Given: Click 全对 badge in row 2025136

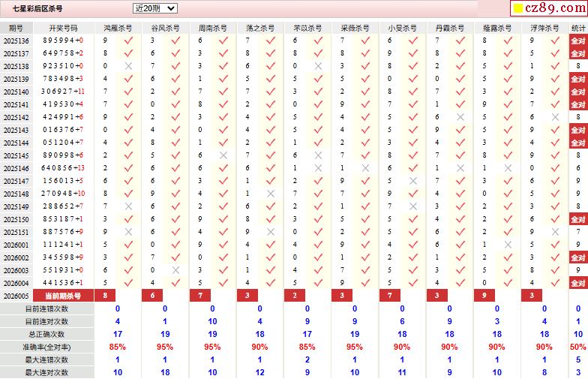Looking at the screenshot, I should 577,41.
